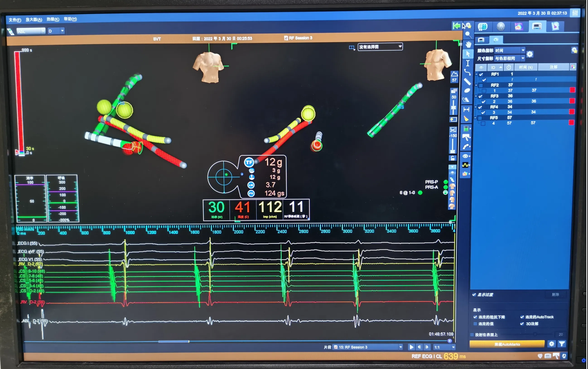Select the arrow pointer tool

[x=468, y=54]
